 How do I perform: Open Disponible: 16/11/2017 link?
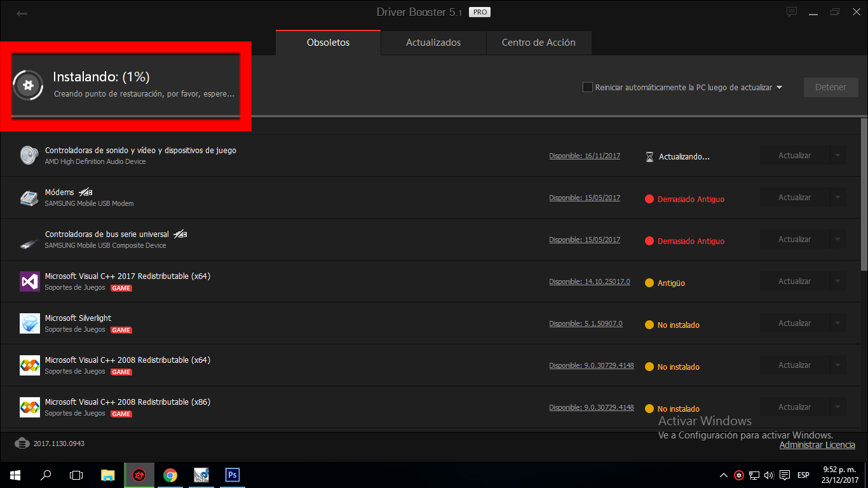585,156
